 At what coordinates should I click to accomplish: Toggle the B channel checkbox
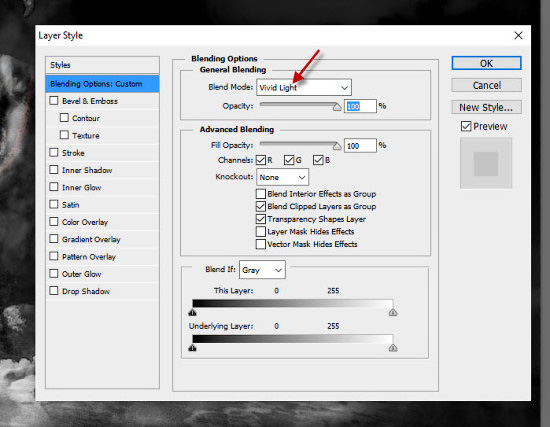click(318, 160)
